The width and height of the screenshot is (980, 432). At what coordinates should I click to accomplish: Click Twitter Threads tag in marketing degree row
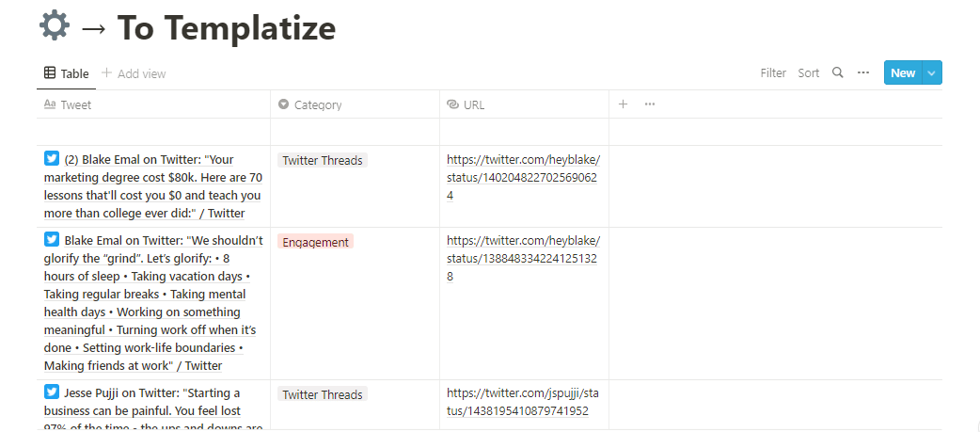pyautogui.click(x=322, y=160)
